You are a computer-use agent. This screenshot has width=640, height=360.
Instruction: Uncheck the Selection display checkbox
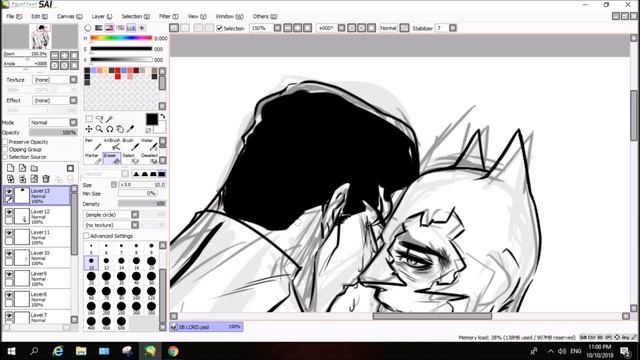[220, 28]
